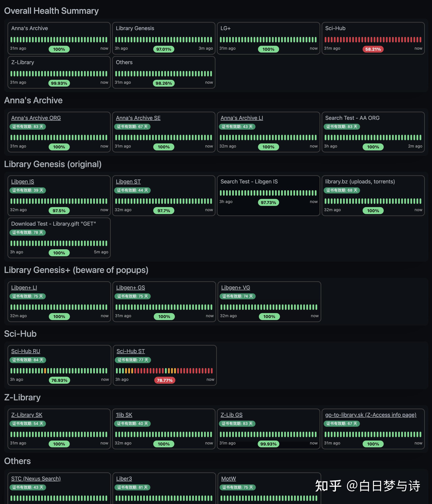Click orange beat in Sci-Hub RU heartbeat bar
Image resolution: width=432 pixels, height=504 pixels.
pos(45,371)
